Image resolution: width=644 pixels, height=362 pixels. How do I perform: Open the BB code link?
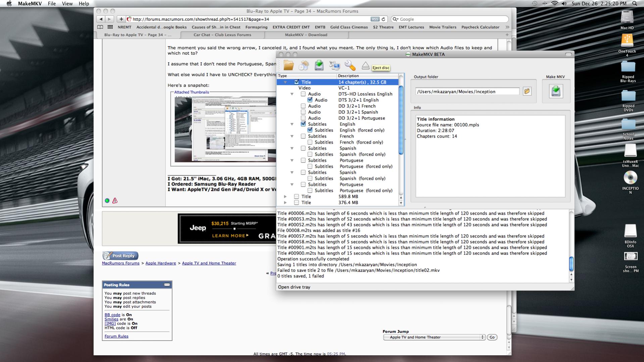[x=112, y=315]
